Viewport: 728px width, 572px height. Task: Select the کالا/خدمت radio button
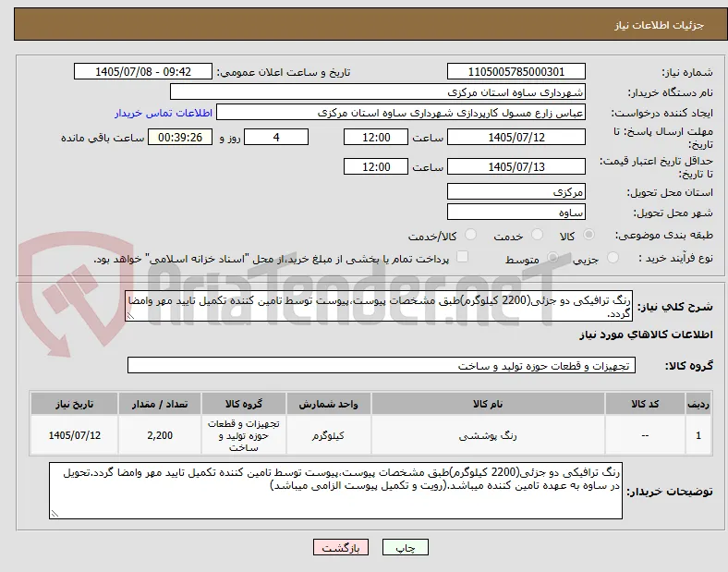(x=471, y=235)
